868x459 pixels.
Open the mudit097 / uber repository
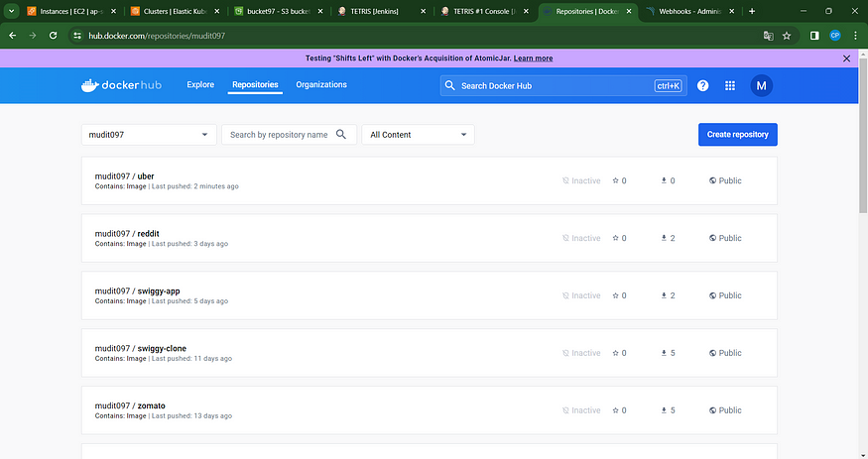pos(429,180)
